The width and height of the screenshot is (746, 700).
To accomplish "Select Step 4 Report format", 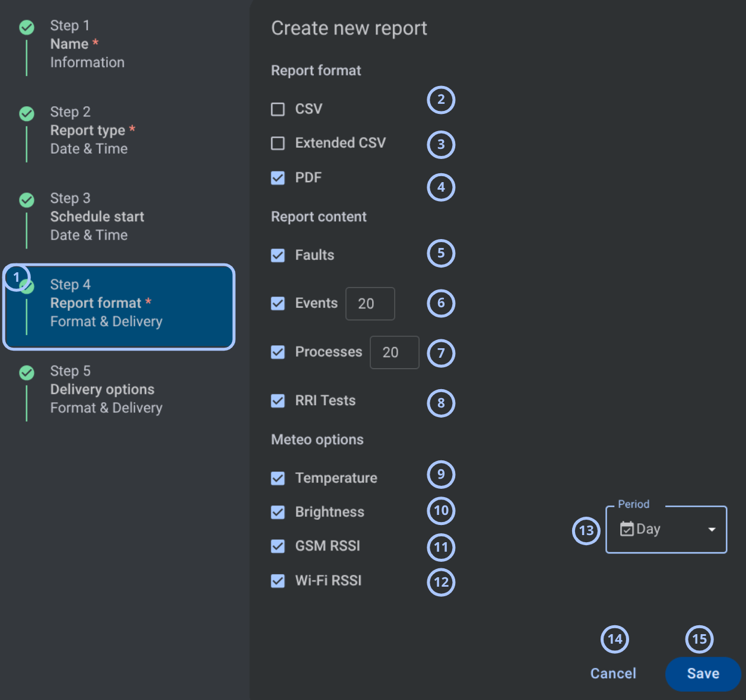I will pos(119,307).
